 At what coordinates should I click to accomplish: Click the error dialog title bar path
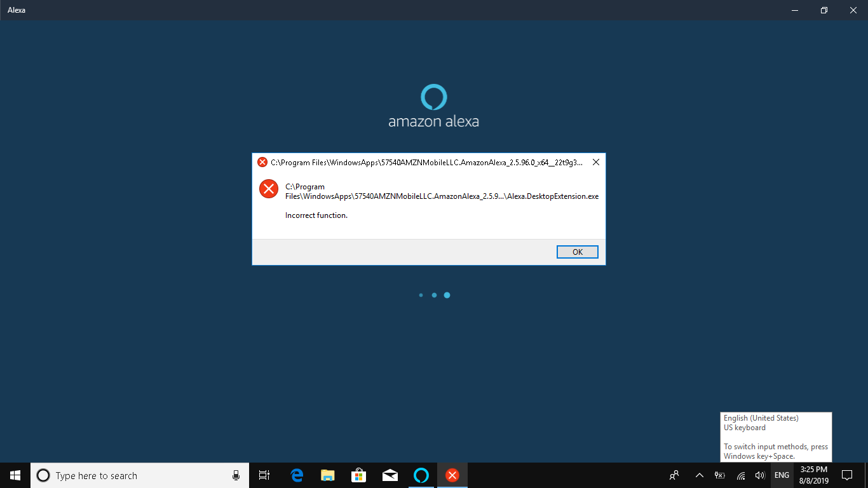pos(426,162)
